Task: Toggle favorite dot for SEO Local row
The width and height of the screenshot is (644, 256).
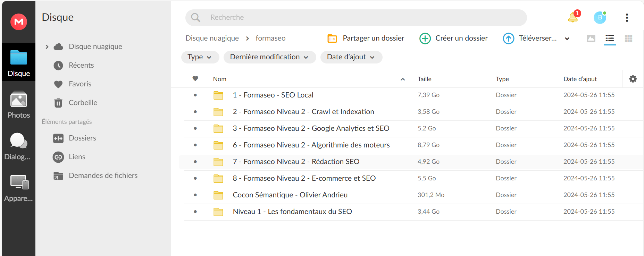Action: 195,95
